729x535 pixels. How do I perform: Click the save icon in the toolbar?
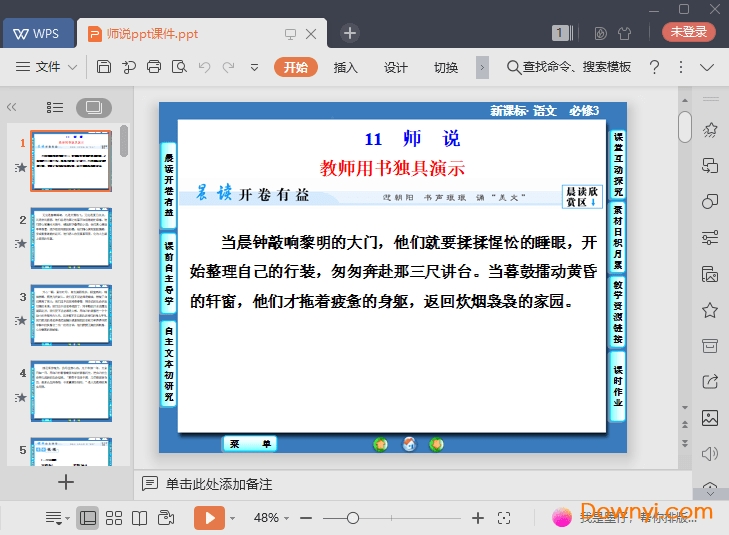(x=104, y=67)
